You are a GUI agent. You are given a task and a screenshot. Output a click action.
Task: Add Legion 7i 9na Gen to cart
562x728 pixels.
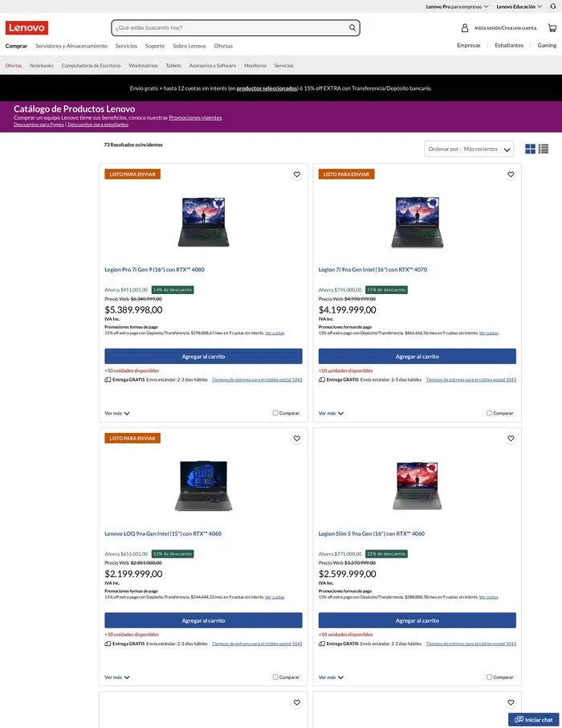pyautogui.click(x=417, y=356)
